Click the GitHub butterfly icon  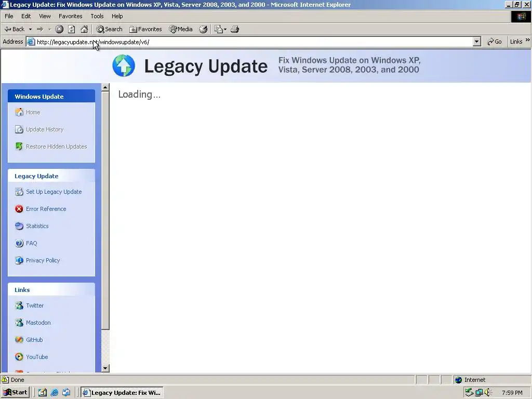tap(19, 340)
